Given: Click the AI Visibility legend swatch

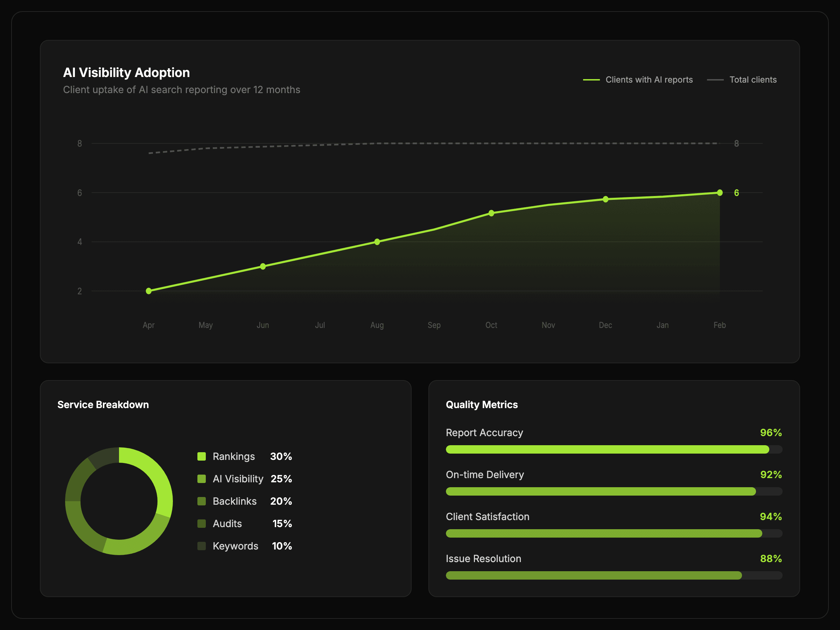Looking at the screenshot, I should [202, 479].
